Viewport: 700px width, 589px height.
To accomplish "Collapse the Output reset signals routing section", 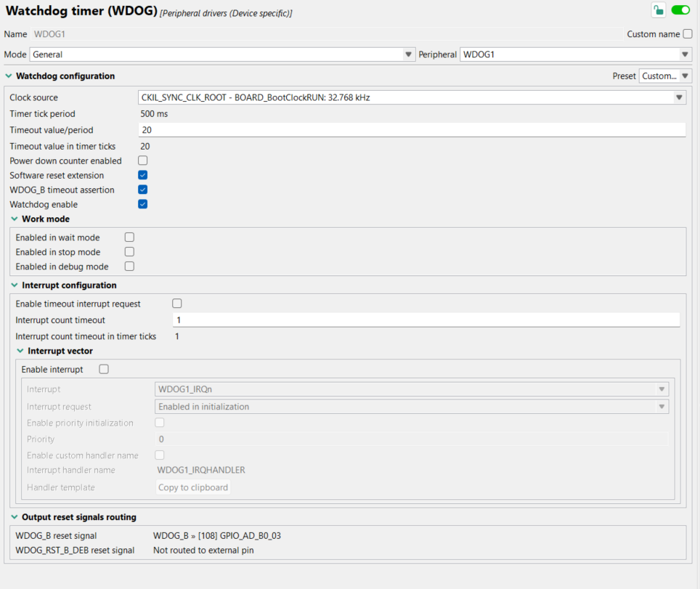I will 14,516.
